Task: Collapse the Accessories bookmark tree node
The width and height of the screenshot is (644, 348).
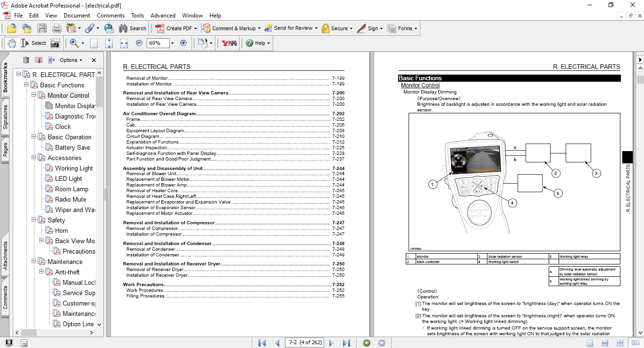Action: coord(34,158)
